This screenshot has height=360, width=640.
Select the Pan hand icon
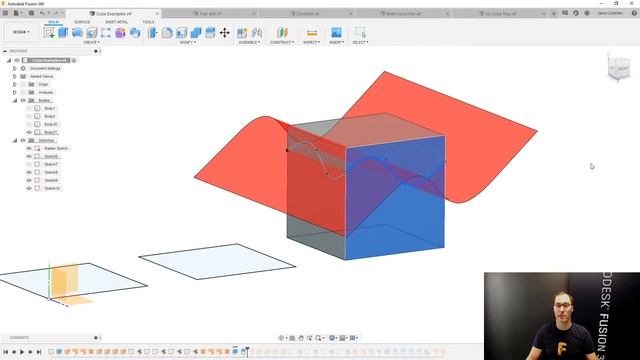pos(301,338)
